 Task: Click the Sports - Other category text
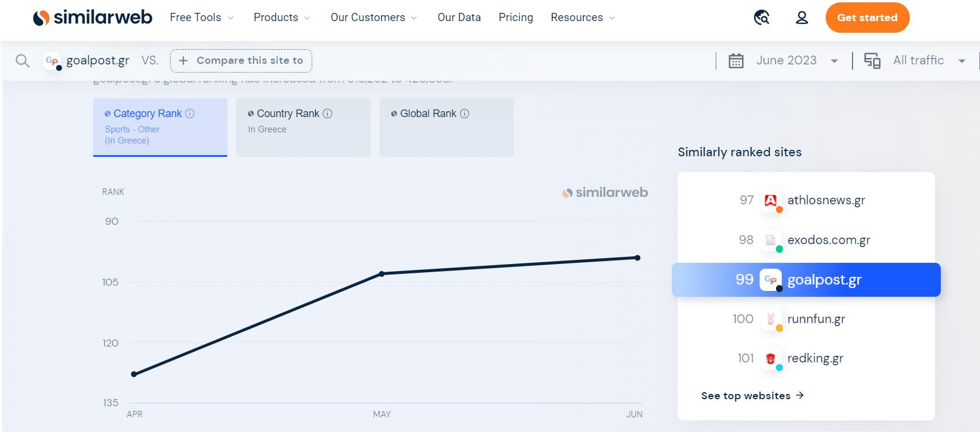click(x=132, y=129)
